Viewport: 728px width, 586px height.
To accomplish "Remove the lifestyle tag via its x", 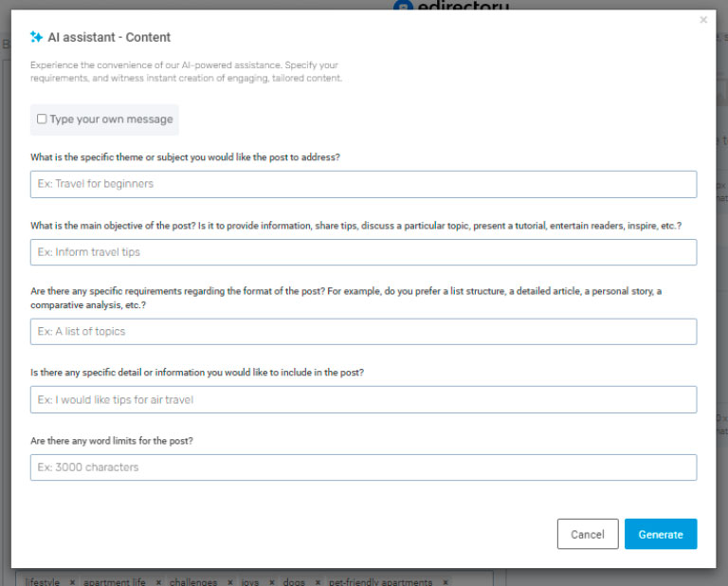I will click(70, 581).
